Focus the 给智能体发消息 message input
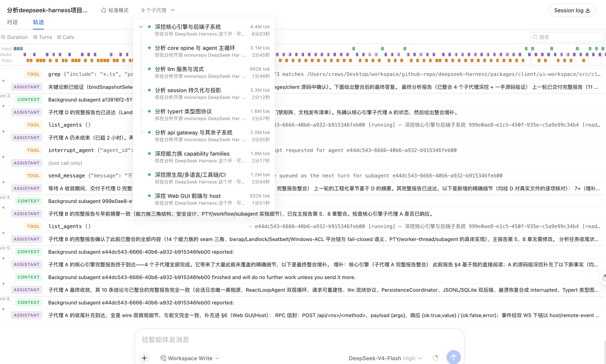The width and height of the screenshot is (606, 364). (299, 340)
